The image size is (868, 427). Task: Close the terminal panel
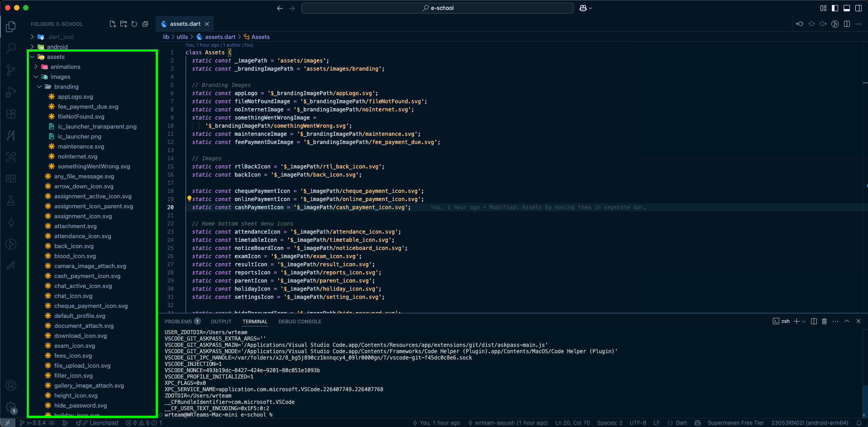click(858, 321)
